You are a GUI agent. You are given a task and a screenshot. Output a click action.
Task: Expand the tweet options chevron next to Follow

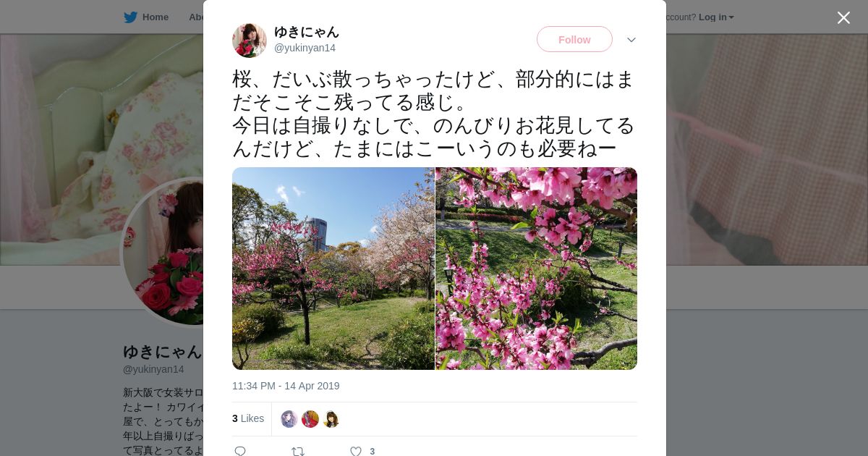[631, 40]
